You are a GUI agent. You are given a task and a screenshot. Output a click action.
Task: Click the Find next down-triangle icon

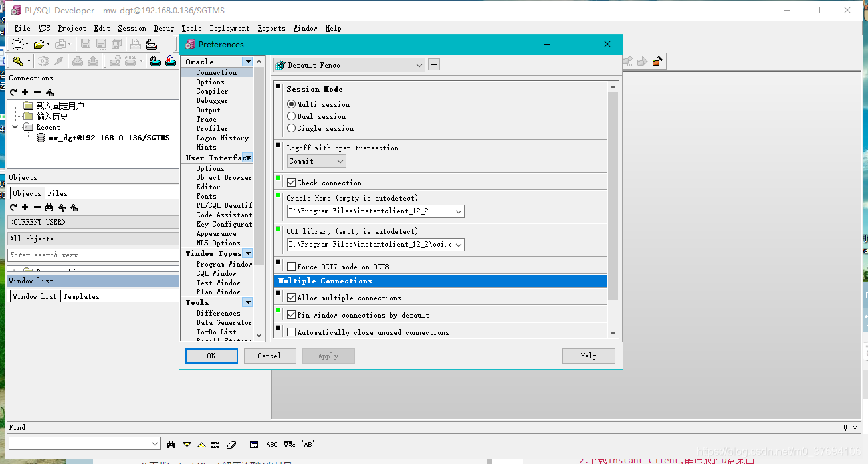coord(187,444)
